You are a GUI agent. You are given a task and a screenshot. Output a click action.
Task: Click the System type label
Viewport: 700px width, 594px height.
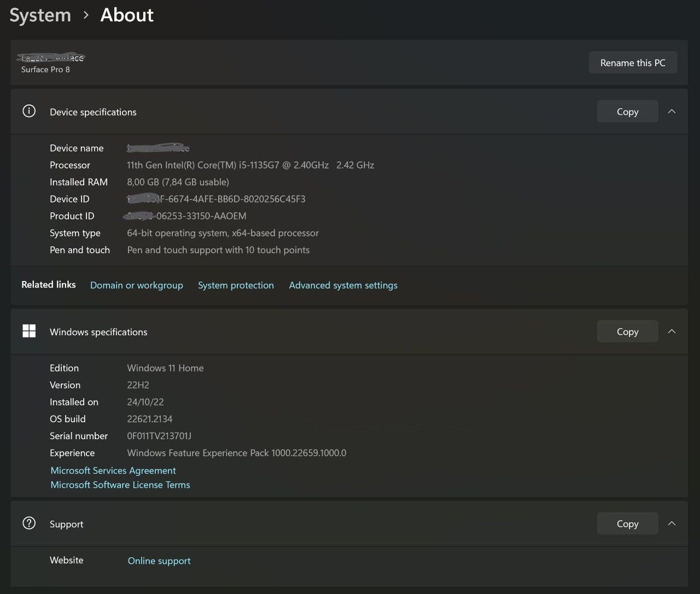(75, 233)
